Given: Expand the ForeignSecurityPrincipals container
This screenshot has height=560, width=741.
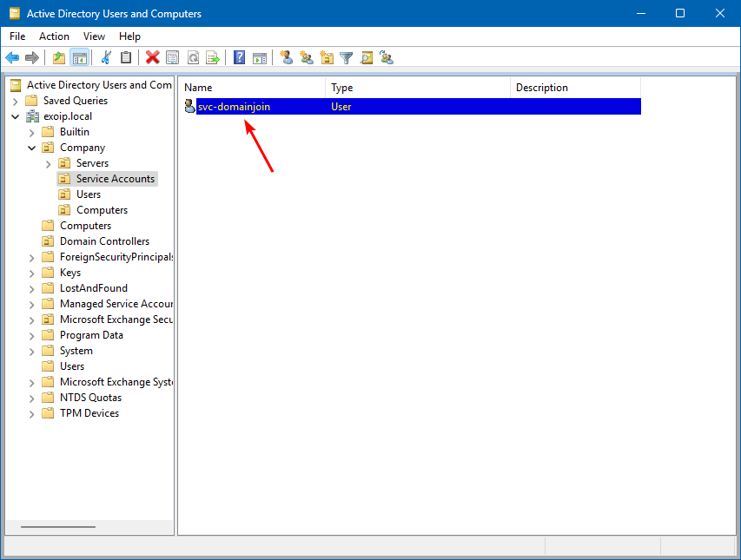Looking at the screenshot, I should tap(31, 257).
